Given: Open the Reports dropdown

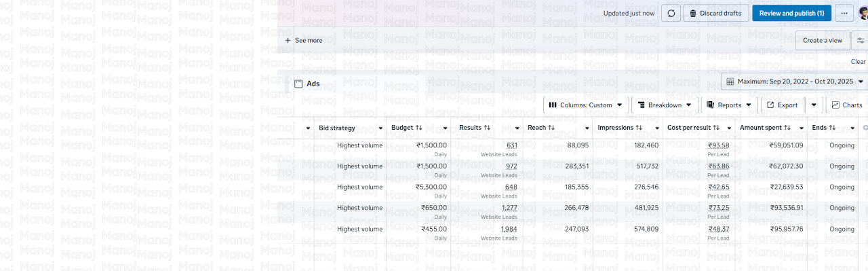Looking at the screenshot, I should [729, 105].
